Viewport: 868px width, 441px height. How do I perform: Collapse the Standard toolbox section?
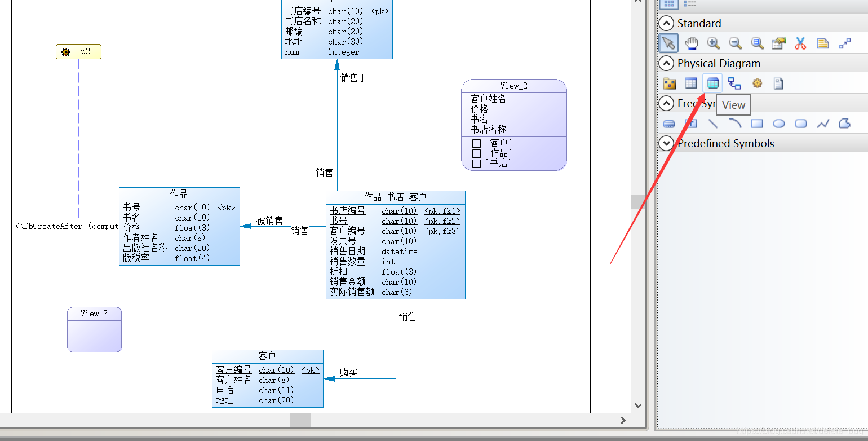click(666, 23)
